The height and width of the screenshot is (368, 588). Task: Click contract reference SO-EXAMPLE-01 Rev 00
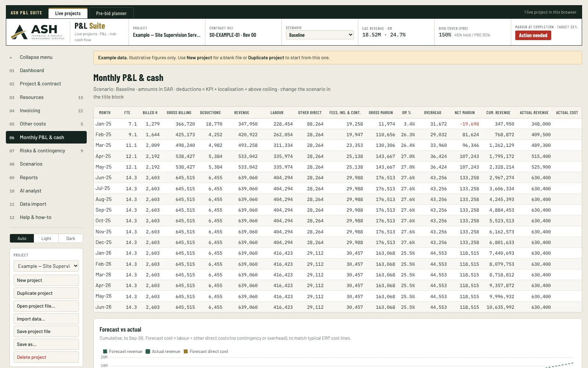pos(233,35)
